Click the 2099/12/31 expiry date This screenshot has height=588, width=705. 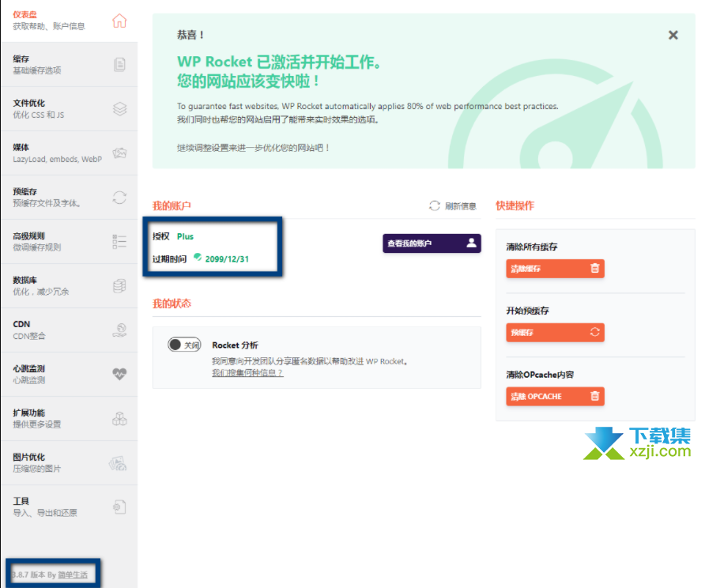coord(227,259)
